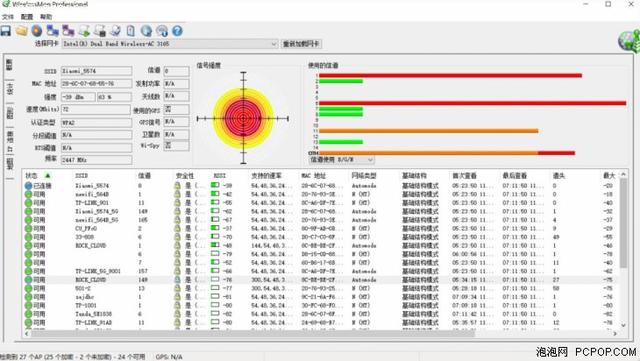The image size is (640, 361).
Task: Sort the list by 安全性 column header
Action: click(185, 176)
